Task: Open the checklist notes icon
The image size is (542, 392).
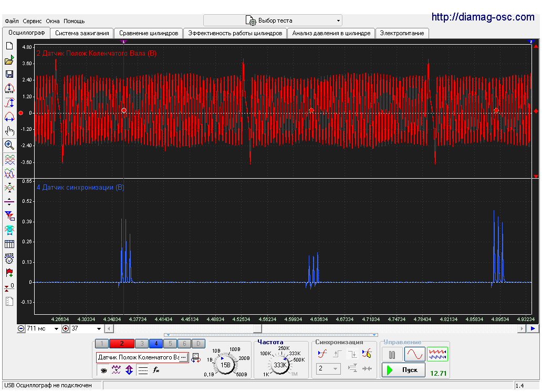Action: click(9, 301)
